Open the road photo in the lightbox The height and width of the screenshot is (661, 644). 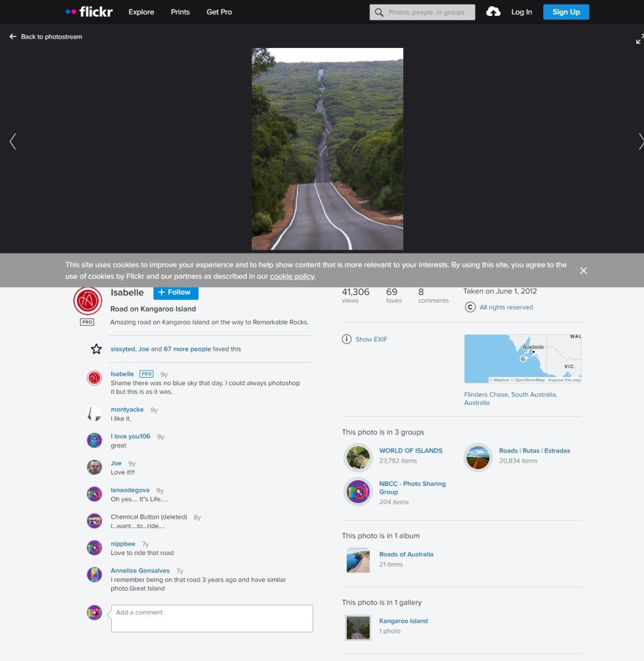[327, 149]
